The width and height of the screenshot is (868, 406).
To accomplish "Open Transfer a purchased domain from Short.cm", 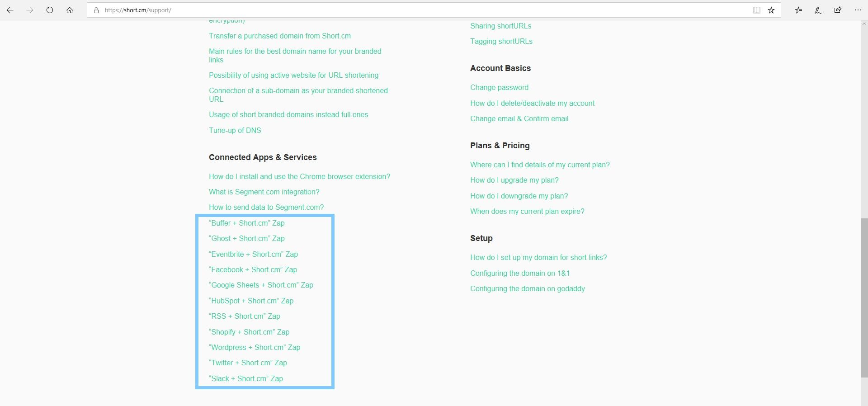I will pos(280,36).
